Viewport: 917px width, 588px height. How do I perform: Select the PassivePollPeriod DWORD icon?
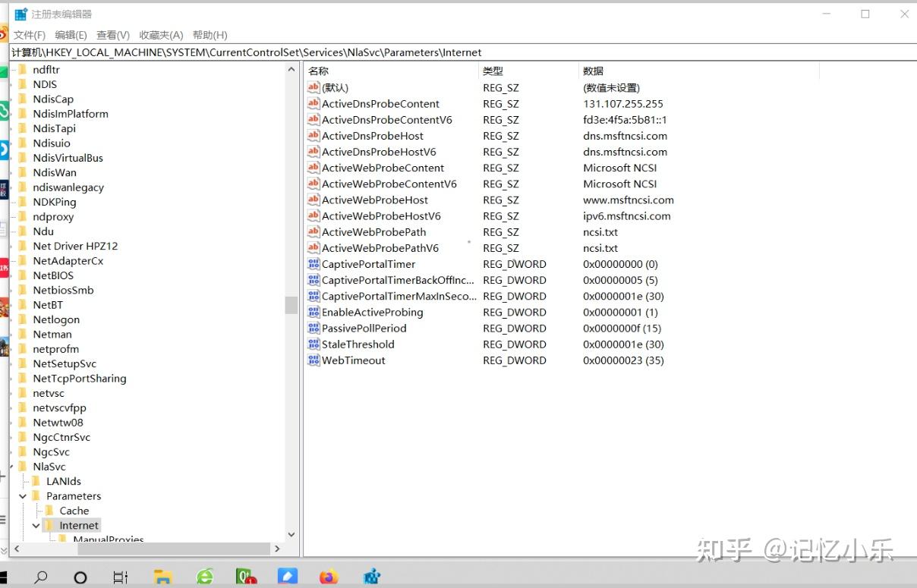coord(314,328)
